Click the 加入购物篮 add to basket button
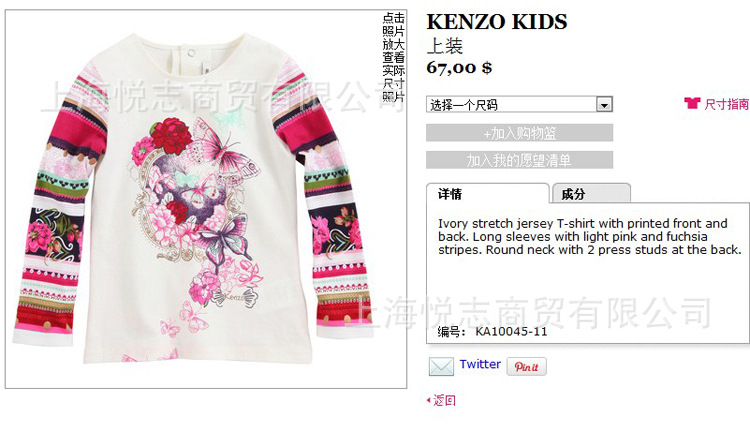The width and height of the screenshot is (750, 432). coord(519,133)
